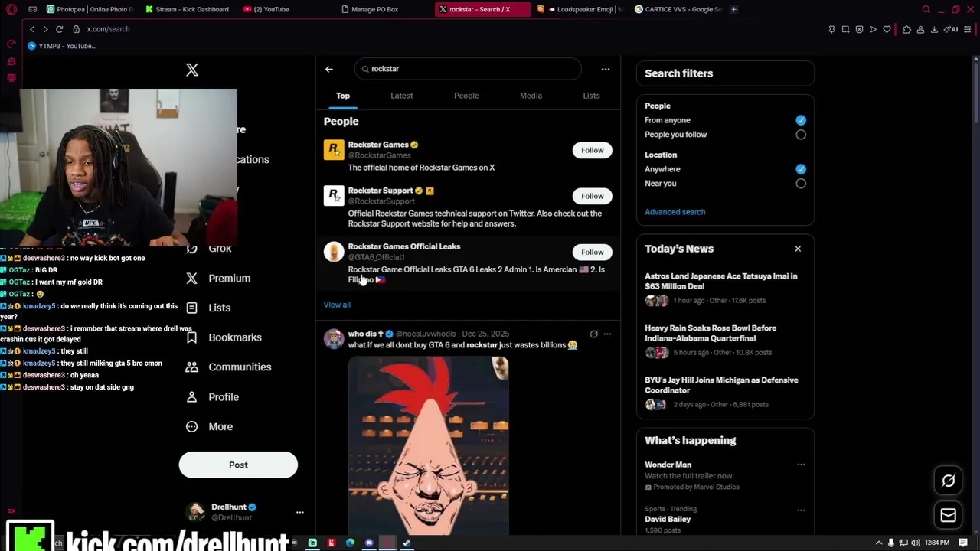Viewport: 980px width, 551px height.
Task: Open the snapshot capture tool icon
Action: click(x=845, y=29)
